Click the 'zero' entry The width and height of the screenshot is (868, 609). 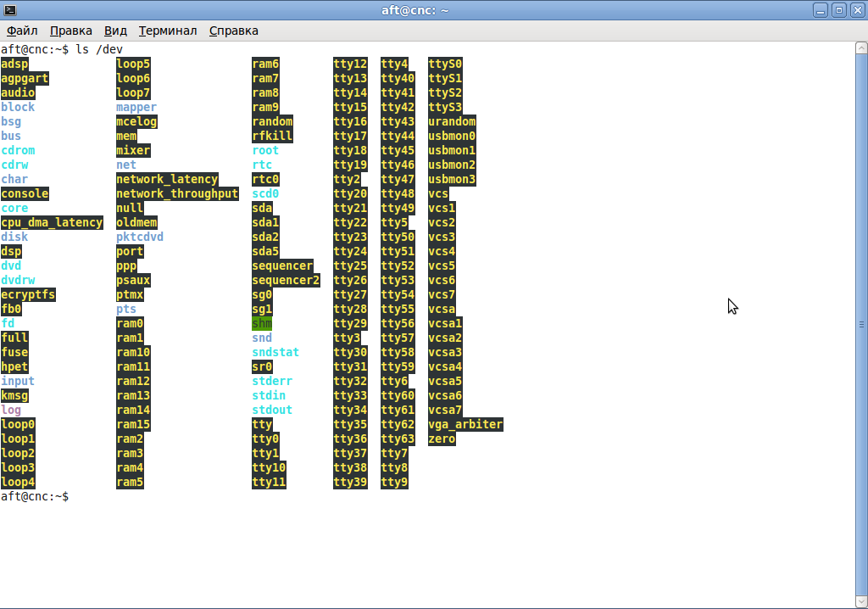(x=442, y=439)
